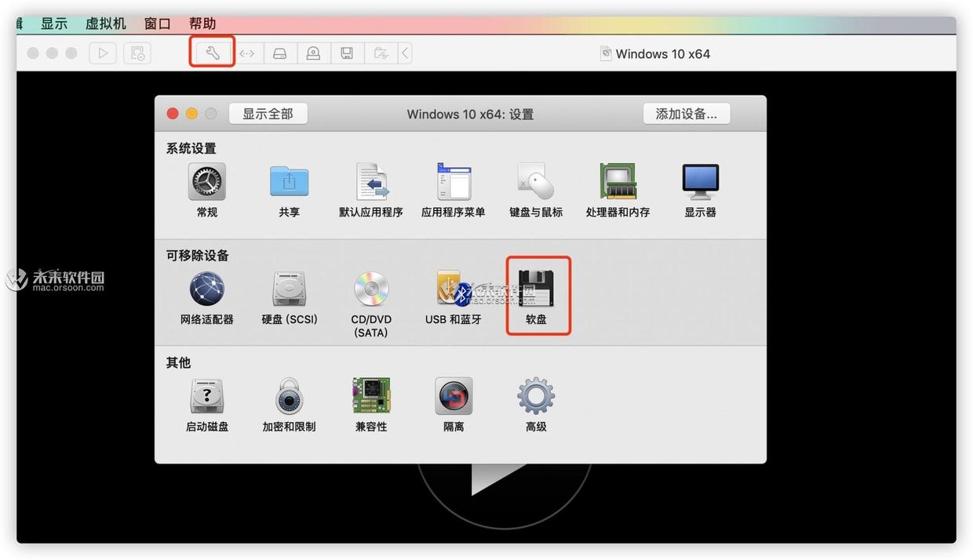This screenshot has height=560, width=973.
Task: Open 启动磁盘 settings
Action: (207, 397)
